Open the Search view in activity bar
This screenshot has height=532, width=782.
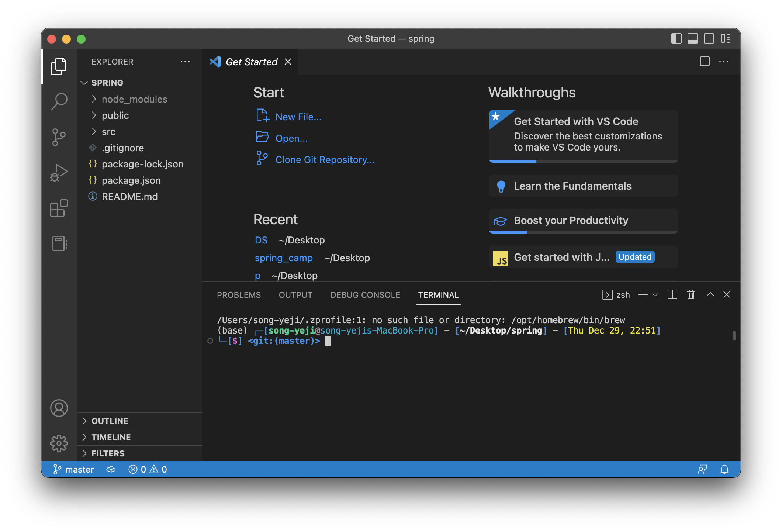(59, 101)
